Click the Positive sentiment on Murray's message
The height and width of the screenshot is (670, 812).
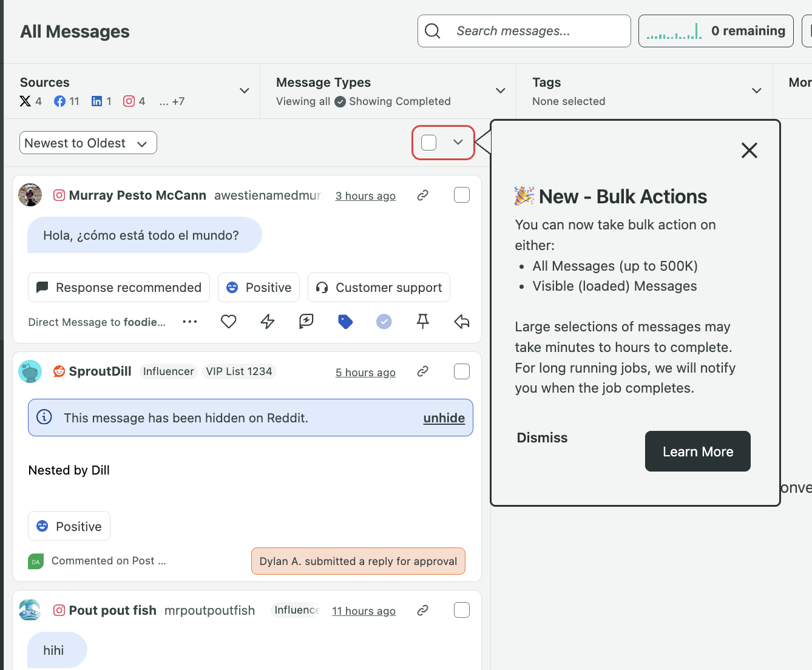pos(259,287)
